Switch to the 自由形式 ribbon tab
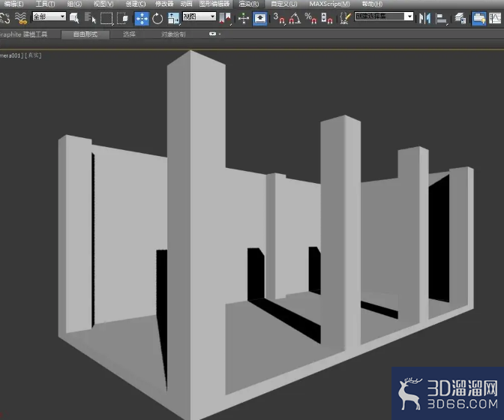The height and width of the screenshot is (420, 504). pos(85,34)
